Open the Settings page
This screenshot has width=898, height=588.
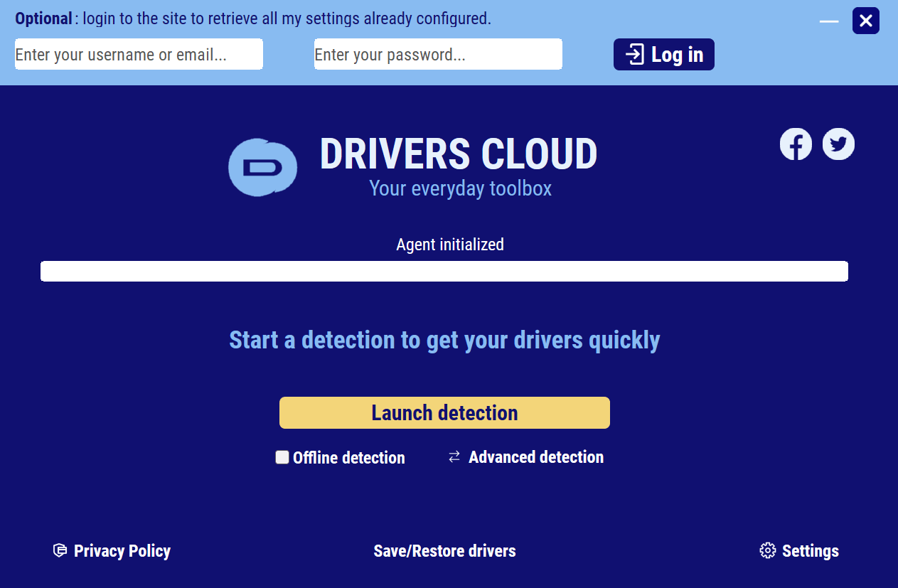[810, 550]
